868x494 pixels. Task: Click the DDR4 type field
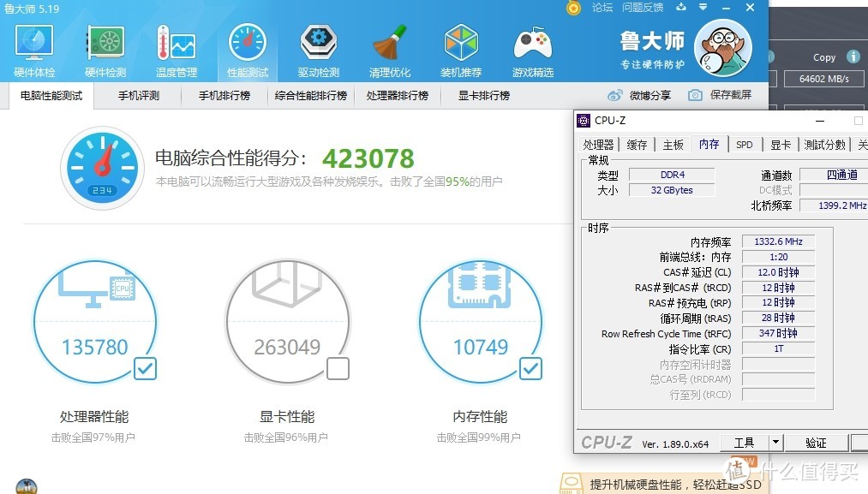[672, 175]
